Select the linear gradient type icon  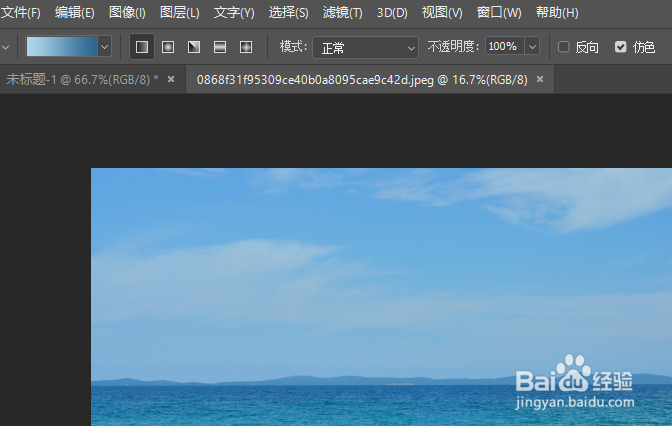tap(142, 47)
